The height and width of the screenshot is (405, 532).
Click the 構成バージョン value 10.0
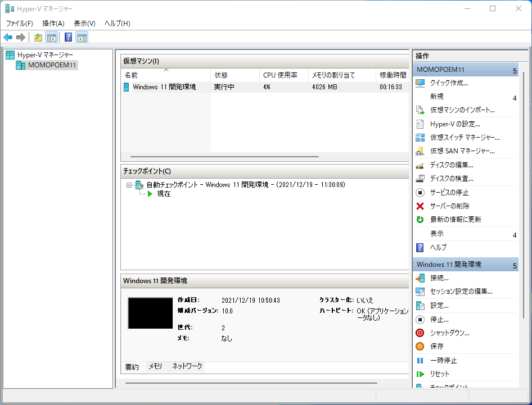click(227, 311)
